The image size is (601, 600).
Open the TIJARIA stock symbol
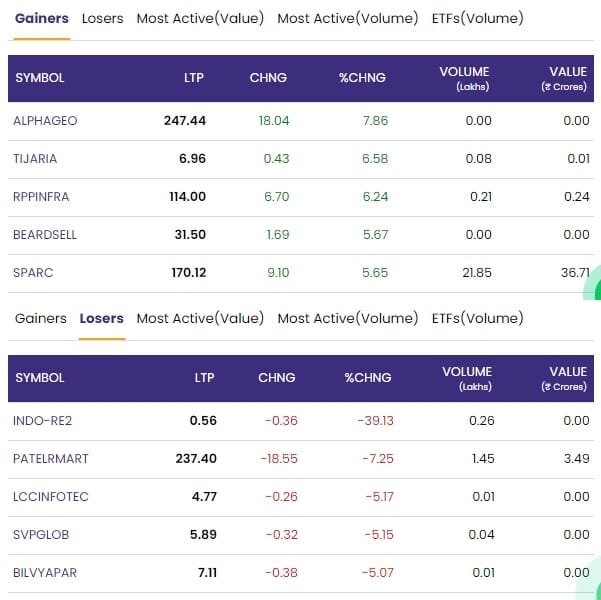click(x=35, y=159)
